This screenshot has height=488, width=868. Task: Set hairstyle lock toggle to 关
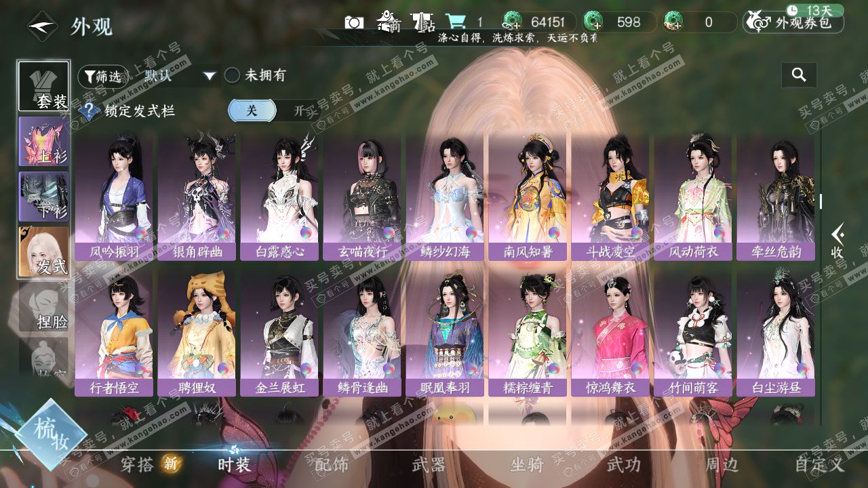[x=252, y=110]
